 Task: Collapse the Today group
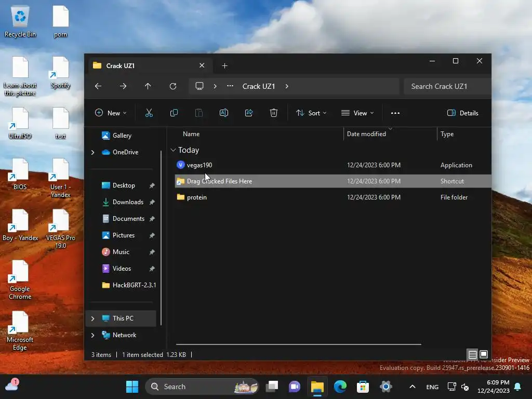point(173,150)
